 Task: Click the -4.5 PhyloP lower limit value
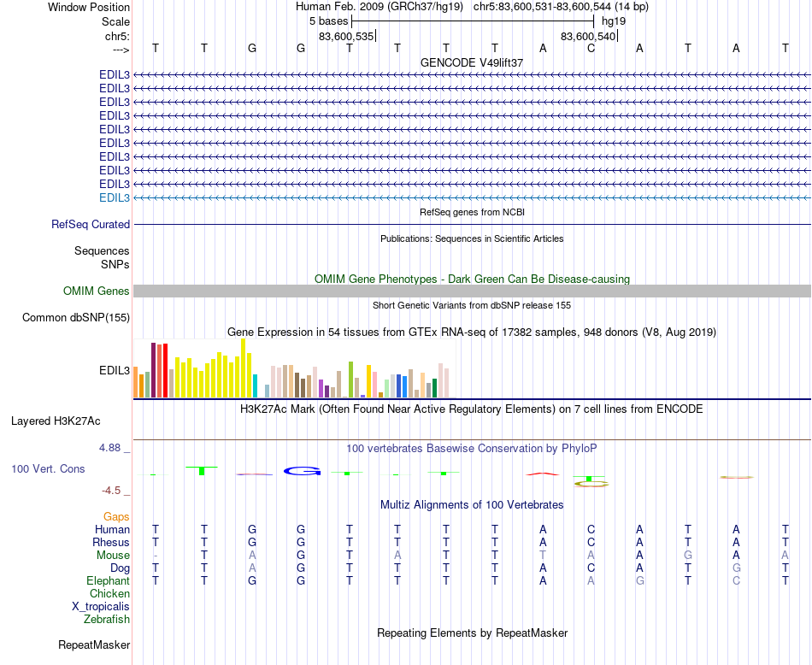pyautogui.click(x=111, y=491)
